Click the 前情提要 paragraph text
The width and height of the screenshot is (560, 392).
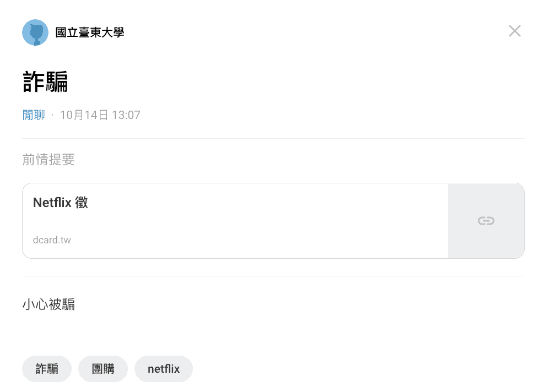(x=49, y=160)
